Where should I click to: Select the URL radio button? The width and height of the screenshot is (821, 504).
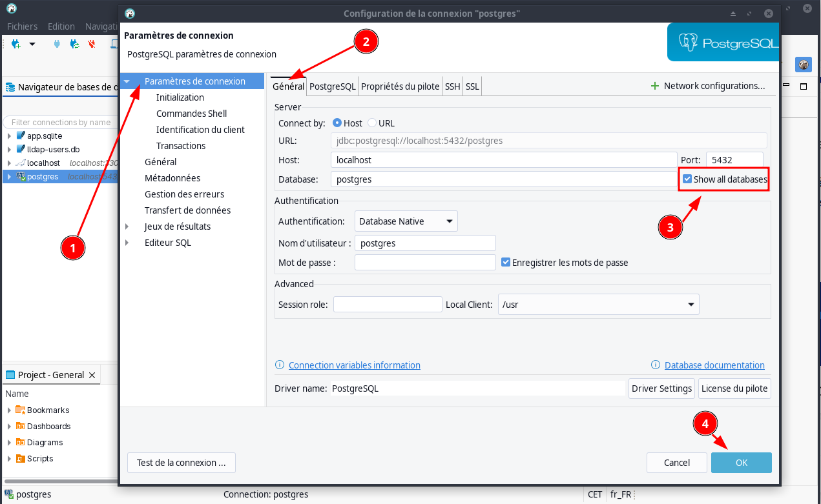tap(372, 123)
